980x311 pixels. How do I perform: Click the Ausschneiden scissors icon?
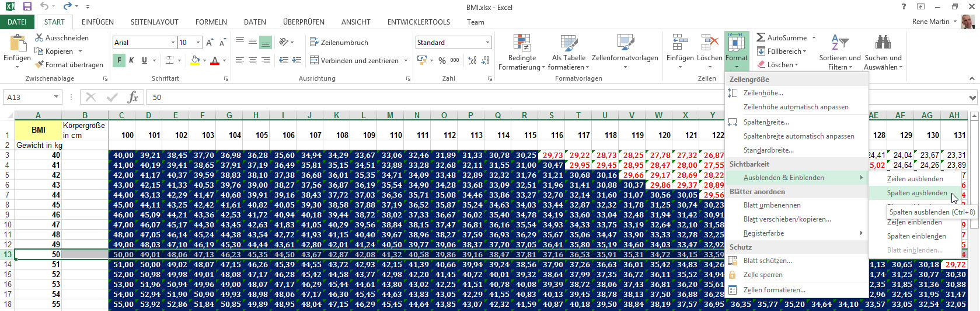pyautogui.click(x=39, y=37)
